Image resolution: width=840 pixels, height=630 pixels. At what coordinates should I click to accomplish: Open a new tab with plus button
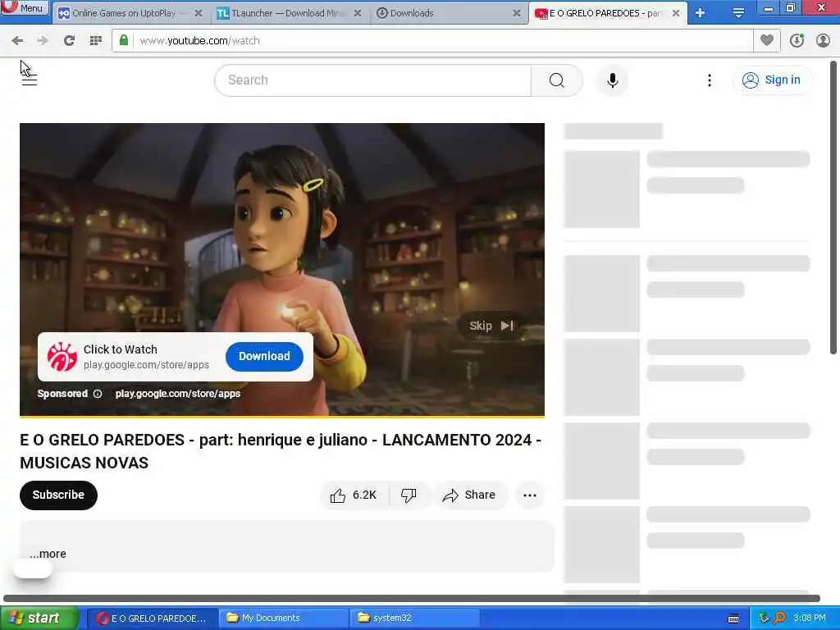pos(701,13)
